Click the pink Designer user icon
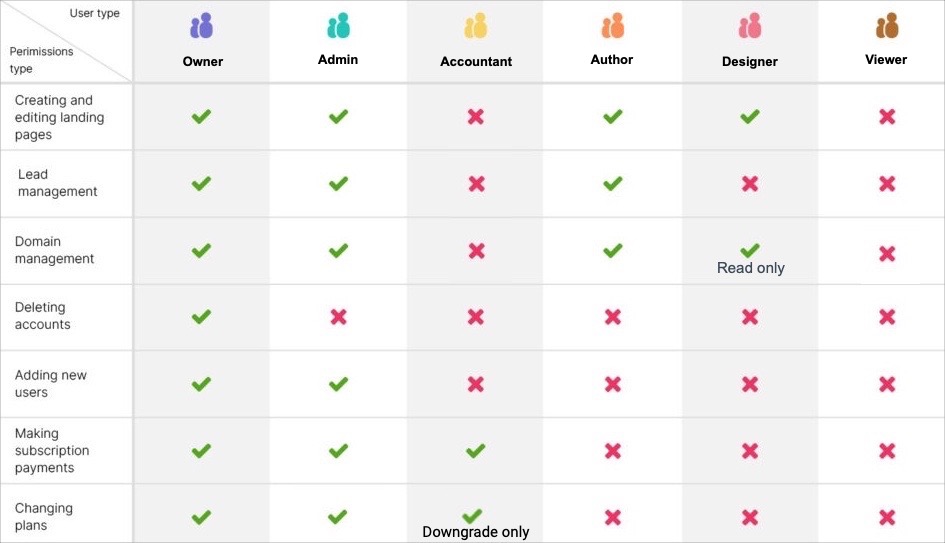The width and height of the screenshot is (945, 543). 749,26
